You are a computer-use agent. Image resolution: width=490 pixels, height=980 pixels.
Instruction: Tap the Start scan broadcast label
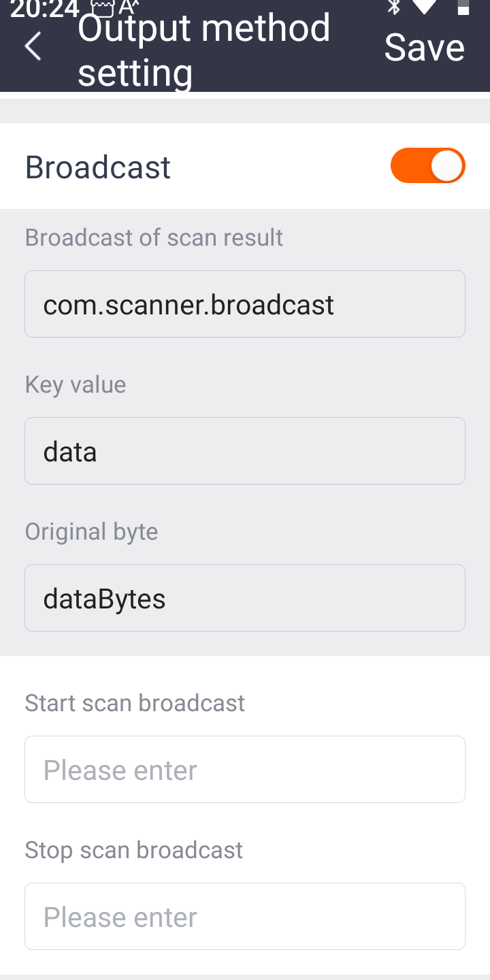[x=135, y=703]
